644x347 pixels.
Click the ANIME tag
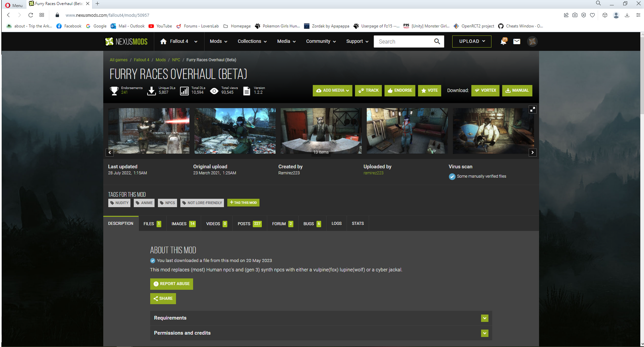144,203
